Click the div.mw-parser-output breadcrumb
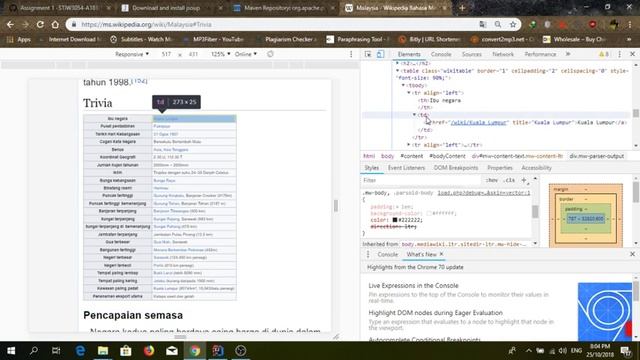The width and height of the screenshot is (640, 360). click(x=596, y=156)
